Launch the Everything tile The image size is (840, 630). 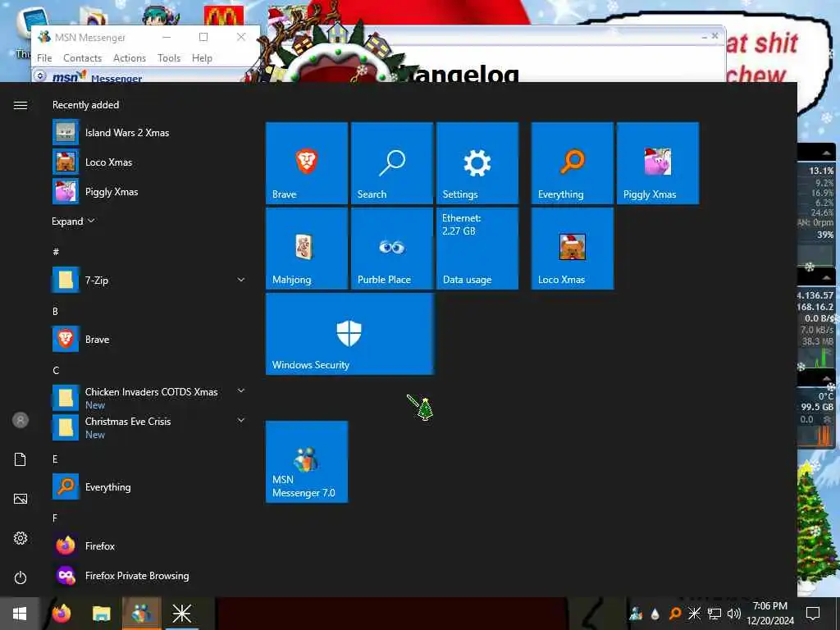click(572, 163)
